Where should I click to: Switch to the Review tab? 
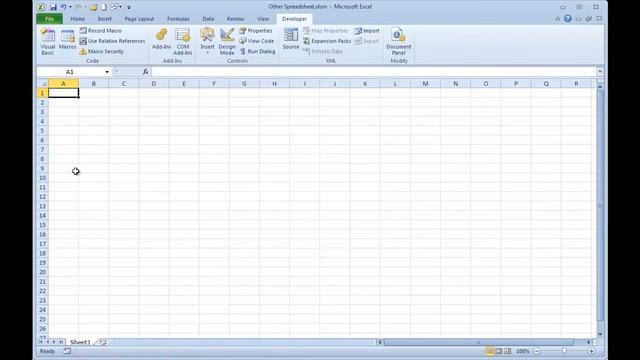235,19
